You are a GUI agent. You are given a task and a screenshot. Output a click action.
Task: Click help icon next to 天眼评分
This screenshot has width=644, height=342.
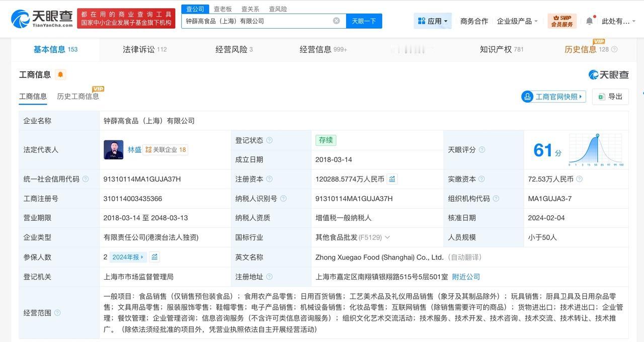[482, 150]
